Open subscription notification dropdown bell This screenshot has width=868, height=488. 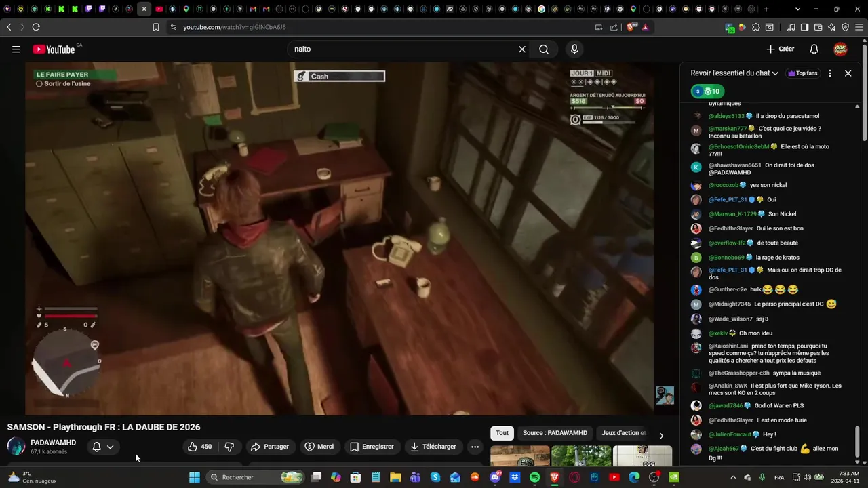pyautogui.click(x=103, y=447)
